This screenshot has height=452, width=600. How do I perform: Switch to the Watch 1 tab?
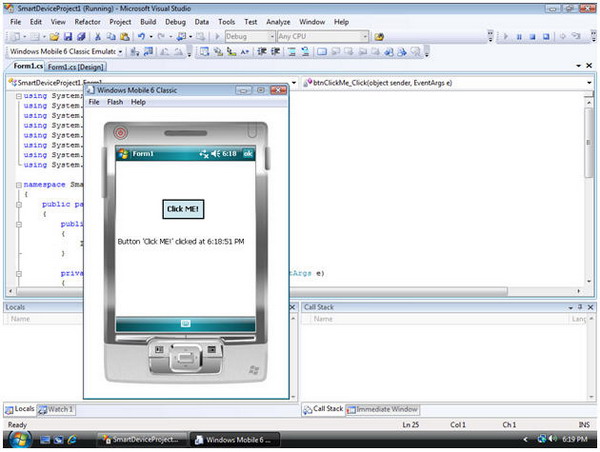[56, 410]
